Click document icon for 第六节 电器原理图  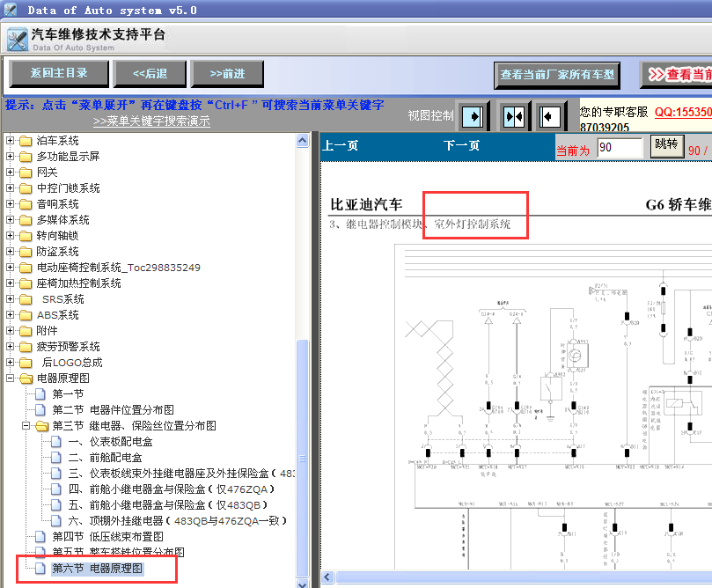pos(40,568)
